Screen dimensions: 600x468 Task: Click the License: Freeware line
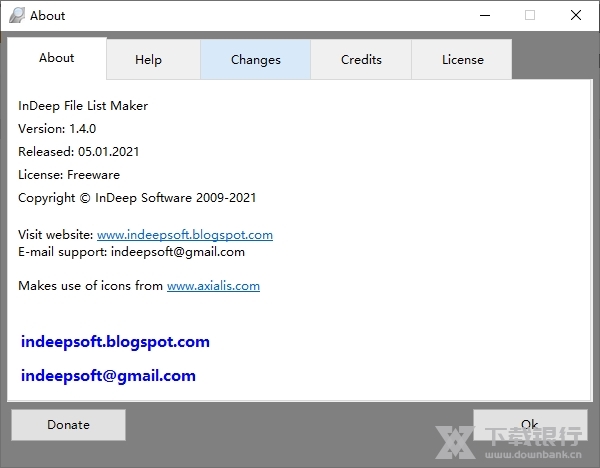(x=69, y=175)
